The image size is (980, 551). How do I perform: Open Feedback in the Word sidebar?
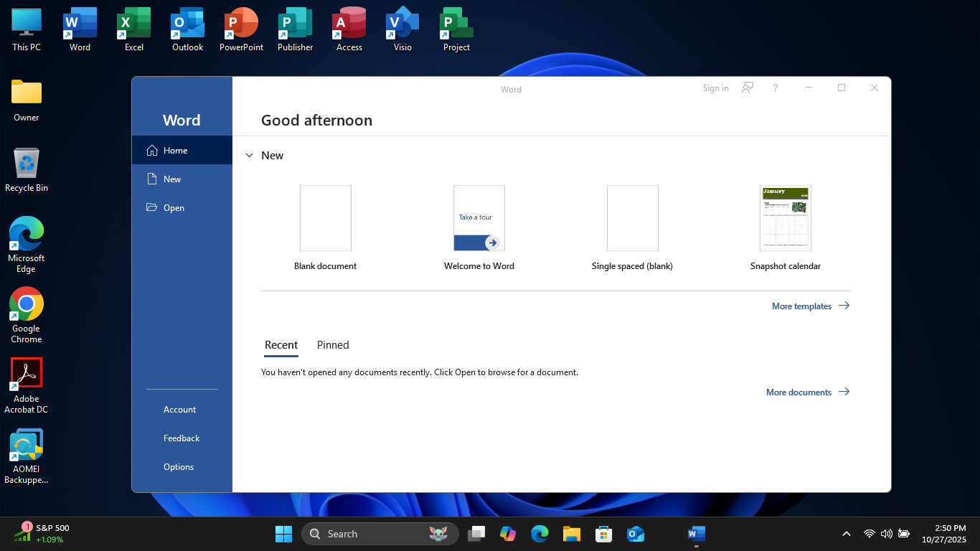tap(182, 438)
